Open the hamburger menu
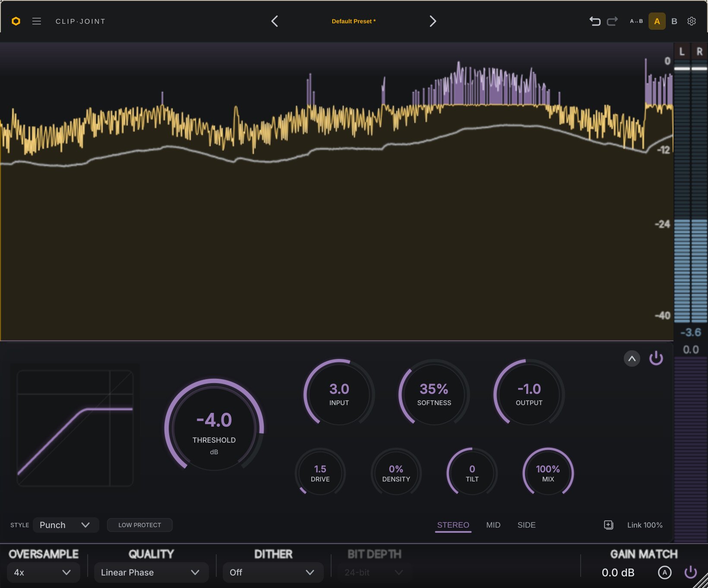 [x=37, y=21]
